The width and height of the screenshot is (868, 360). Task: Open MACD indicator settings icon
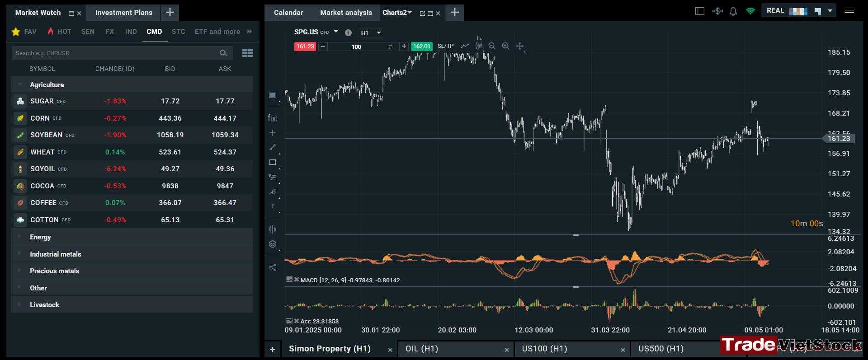click(x=289, y=280)
